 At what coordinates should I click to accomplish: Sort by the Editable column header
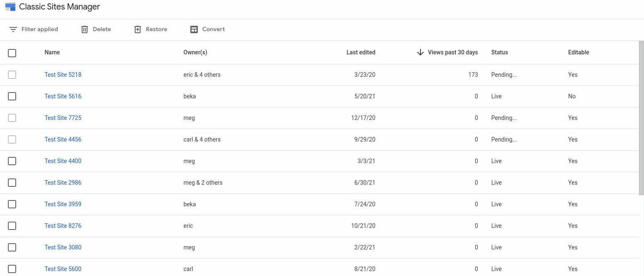(578, 52)
